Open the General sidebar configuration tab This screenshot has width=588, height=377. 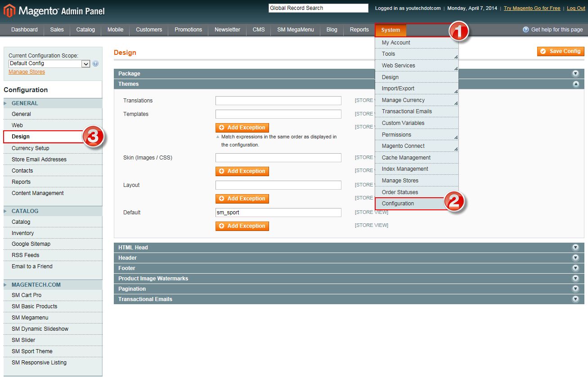pos(53,114)
